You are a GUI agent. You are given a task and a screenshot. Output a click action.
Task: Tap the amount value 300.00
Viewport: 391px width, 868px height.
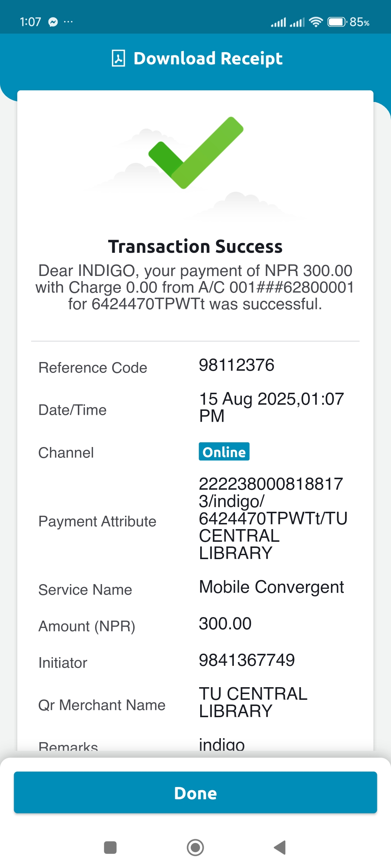[225, 624]
